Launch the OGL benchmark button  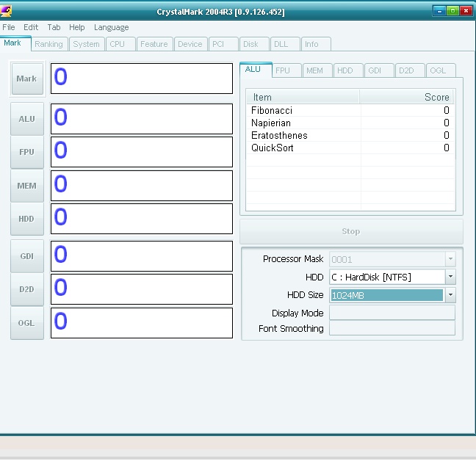click(27, 323)
